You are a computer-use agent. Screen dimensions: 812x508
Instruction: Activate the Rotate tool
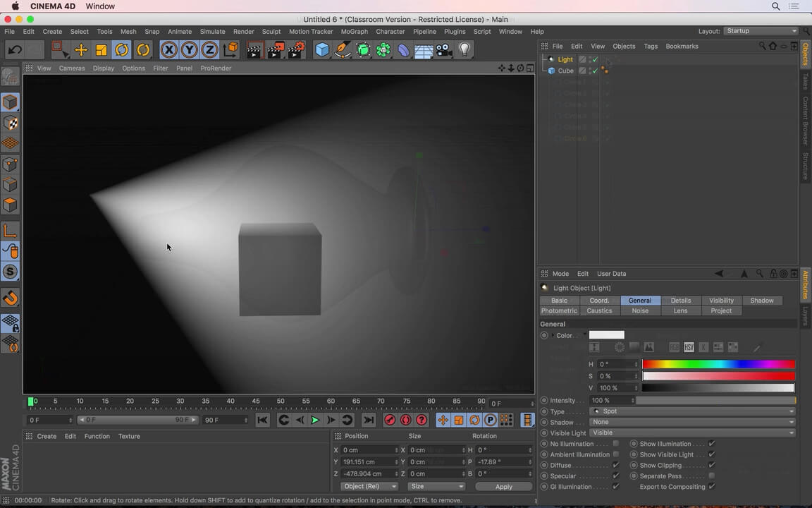point(121,49)
